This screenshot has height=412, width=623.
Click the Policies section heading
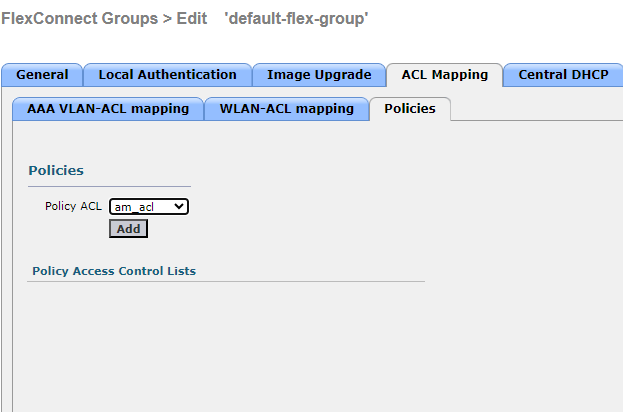[56, 171]
